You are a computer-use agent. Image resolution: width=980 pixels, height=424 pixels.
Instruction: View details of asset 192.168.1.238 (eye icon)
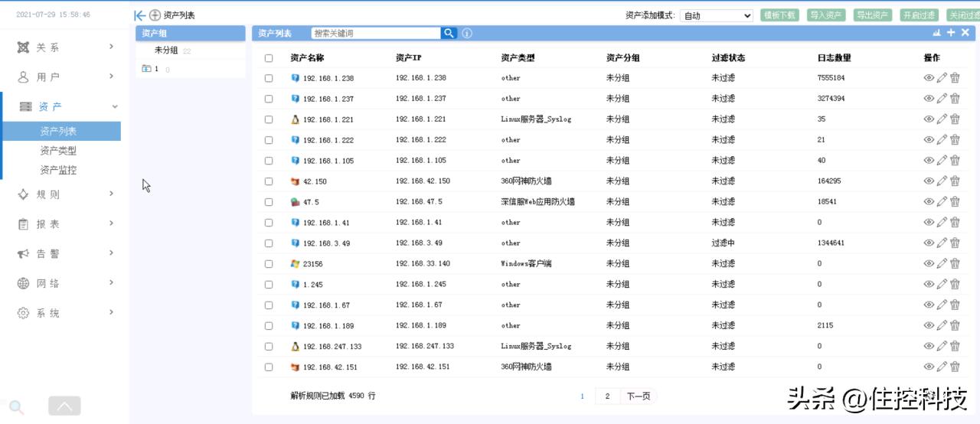[x=929, y=77]
